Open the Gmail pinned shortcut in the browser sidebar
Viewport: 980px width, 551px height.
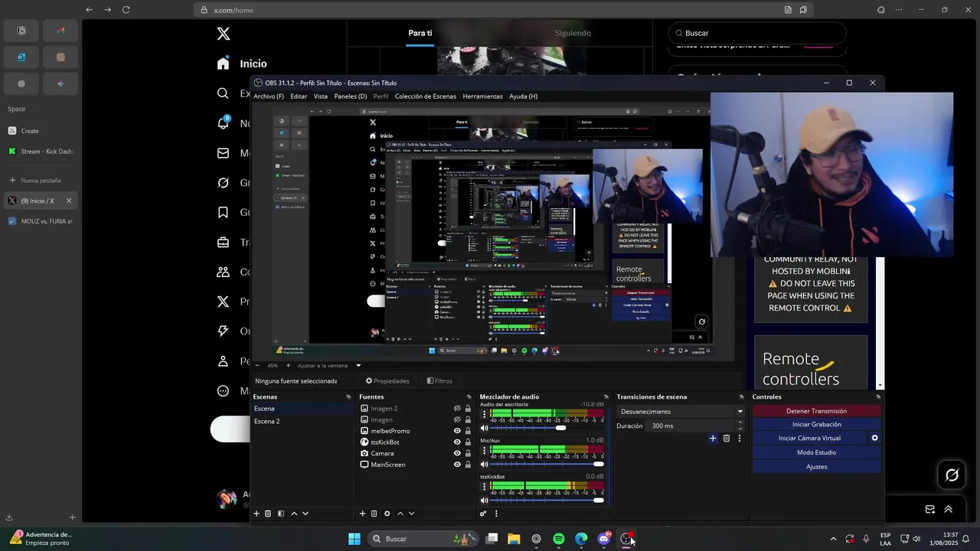pos(60,31)
